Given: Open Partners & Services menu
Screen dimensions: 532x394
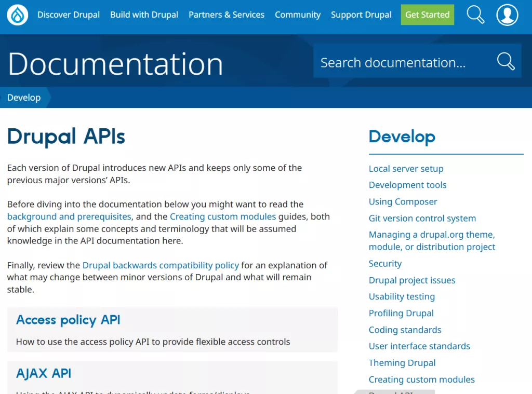Looking at the screenshot, I should (x=226, y=15).
